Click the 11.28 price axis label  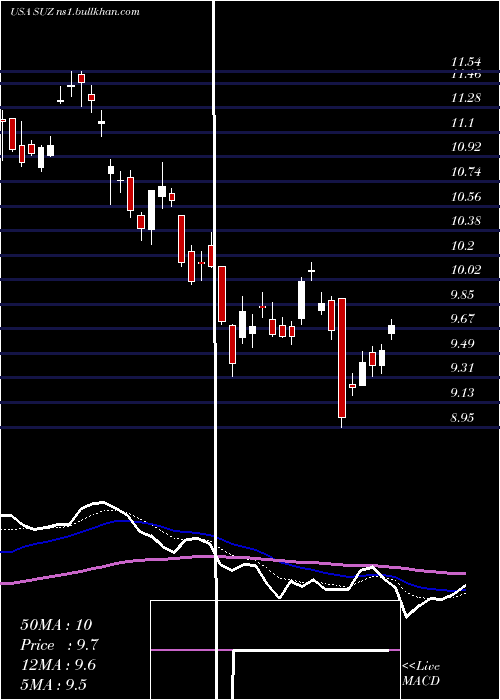pyautogui.click(x=466, y=98)
